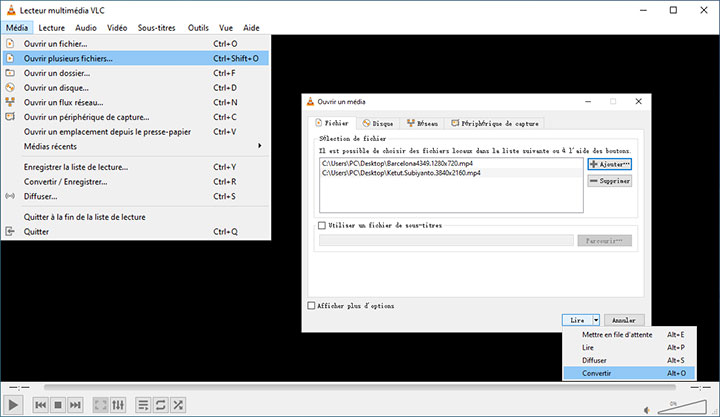Choose Ouvrir un flux réseau entry

(x=135, y=102)
